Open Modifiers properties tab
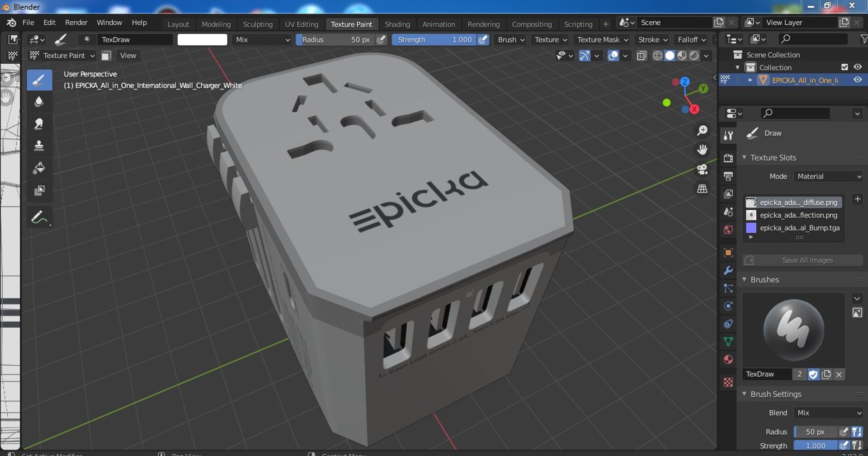 click(x=728, y=270)
